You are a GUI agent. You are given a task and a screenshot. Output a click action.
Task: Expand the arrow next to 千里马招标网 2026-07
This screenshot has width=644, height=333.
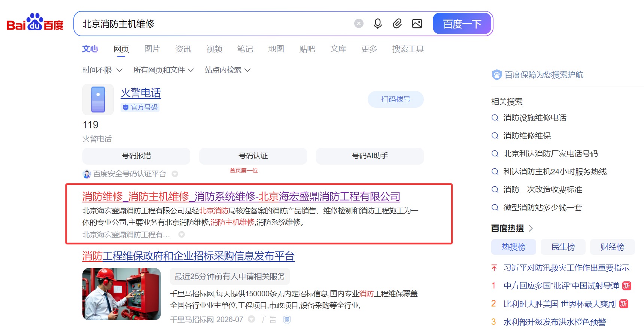coord(252,319)
